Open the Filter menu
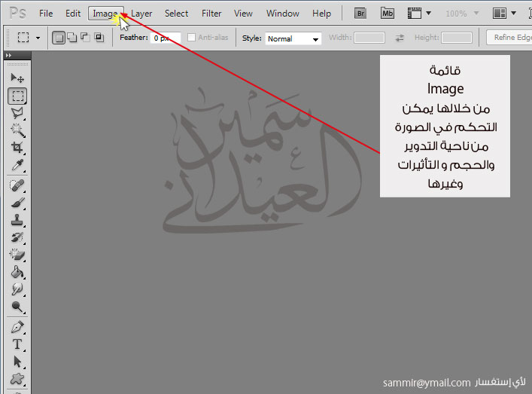 tap(211, 14)
